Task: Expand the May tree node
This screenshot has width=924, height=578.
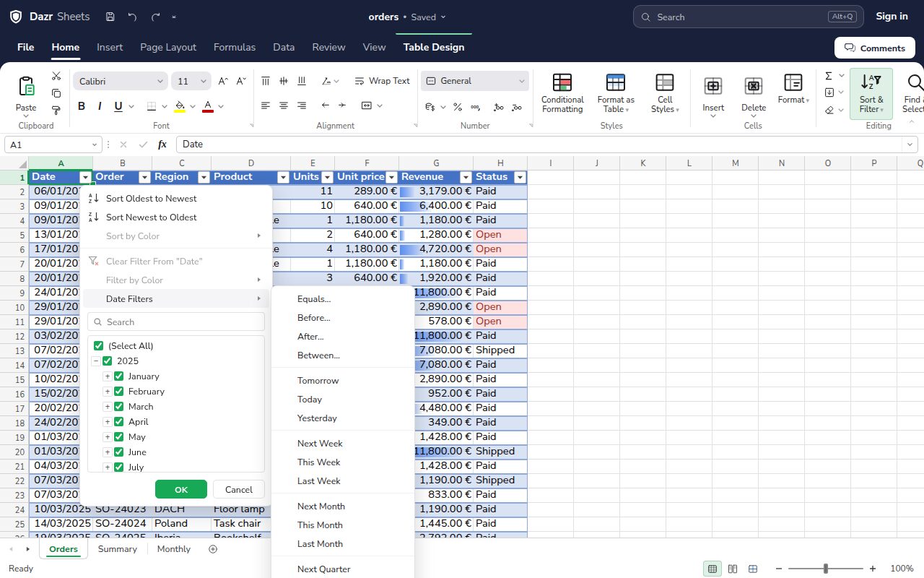Action: tap(108, 437)
